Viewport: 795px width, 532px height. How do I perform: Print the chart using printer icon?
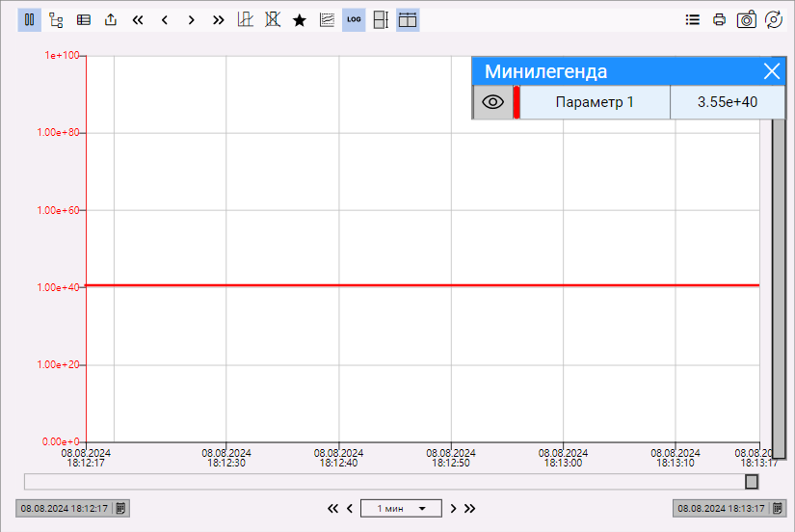719,19
